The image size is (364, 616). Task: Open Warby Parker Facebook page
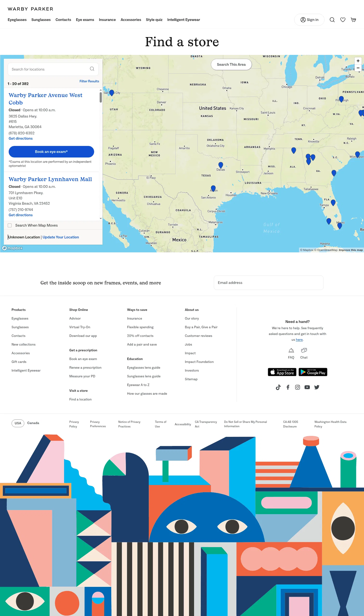point(288,387)
